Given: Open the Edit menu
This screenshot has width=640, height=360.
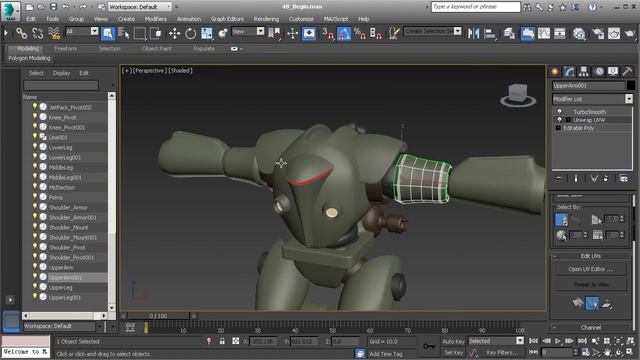Looking at the screenshot, I should (31, 19).
